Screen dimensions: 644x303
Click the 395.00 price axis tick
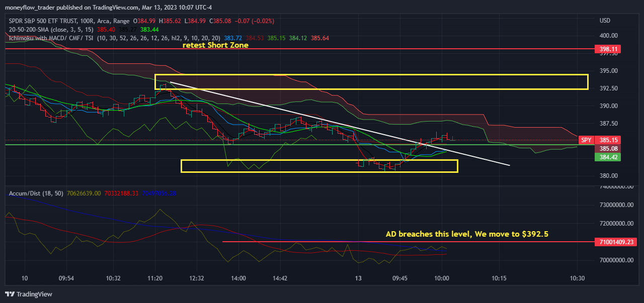(608, 71)
